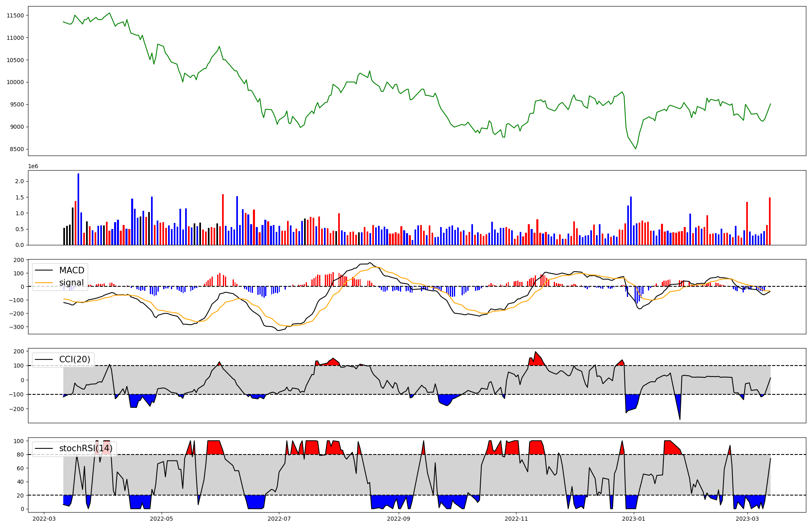812x528 pixels.
Task: Select the 2022-11 date tick label
Action: [x=516, y=519]
